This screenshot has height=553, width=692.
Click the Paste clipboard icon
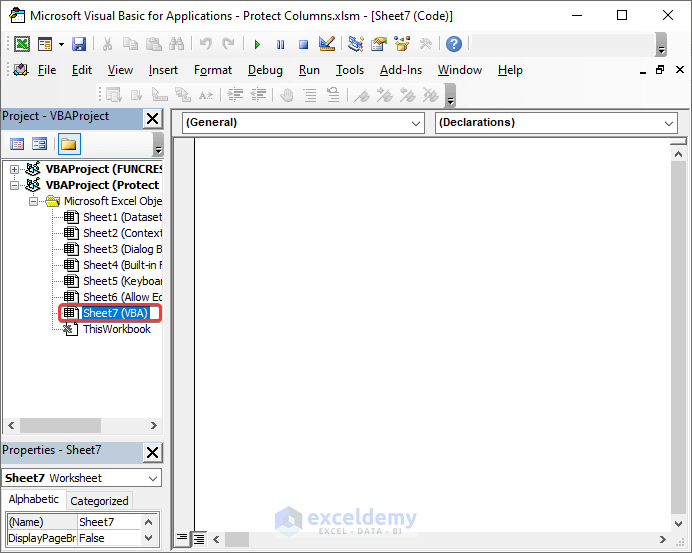153,44
